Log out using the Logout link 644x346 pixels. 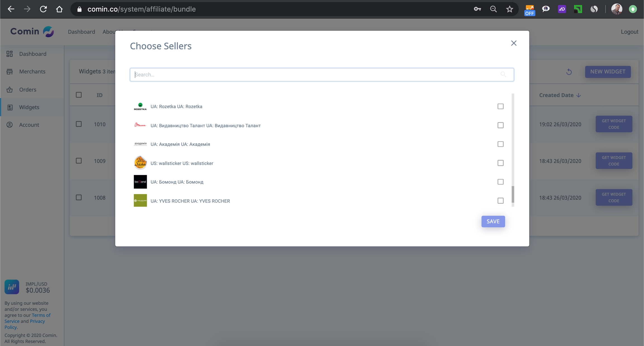click(629, 32)
